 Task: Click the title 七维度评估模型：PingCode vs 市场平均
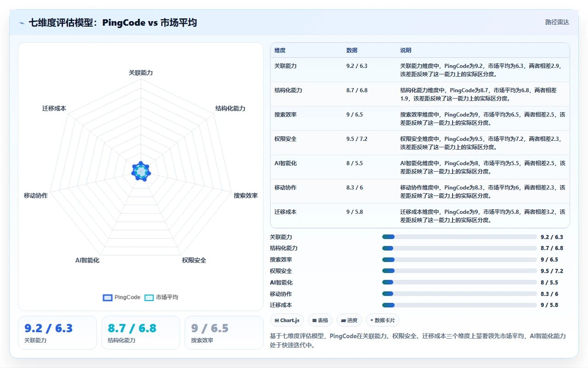click(x=113, y=23)
